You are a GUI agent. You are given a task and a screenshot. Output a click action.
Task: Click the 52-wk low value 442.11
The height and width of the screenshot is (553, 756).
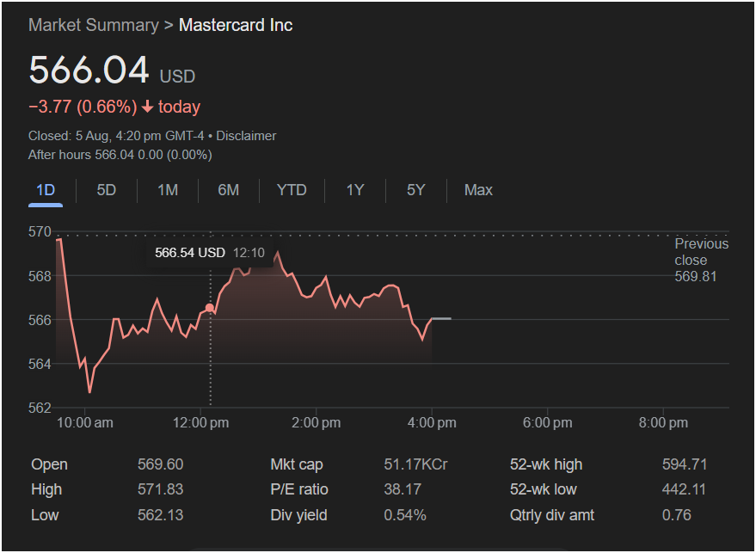tap(684, 489)
